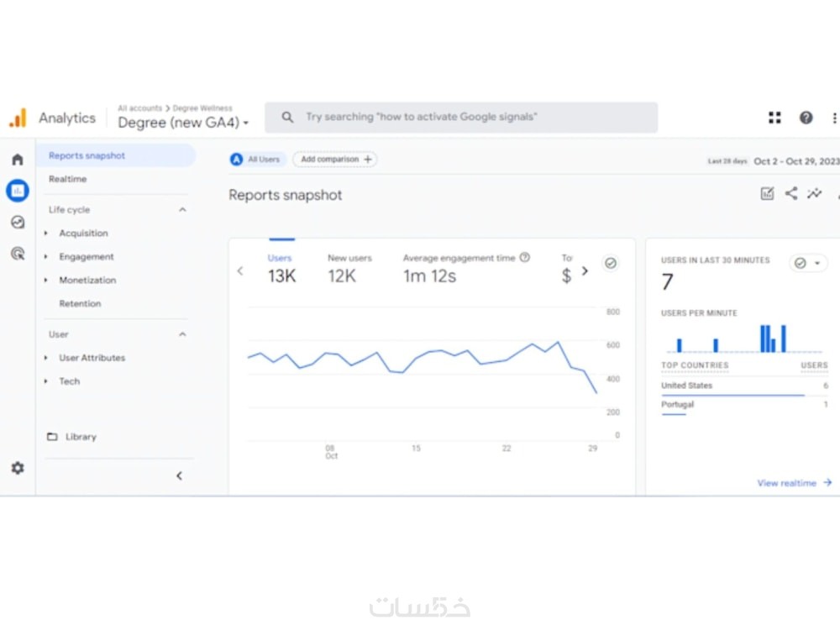Click the search magnifier icon
Screen dimensions: 840x630
(x=287, y=117)
